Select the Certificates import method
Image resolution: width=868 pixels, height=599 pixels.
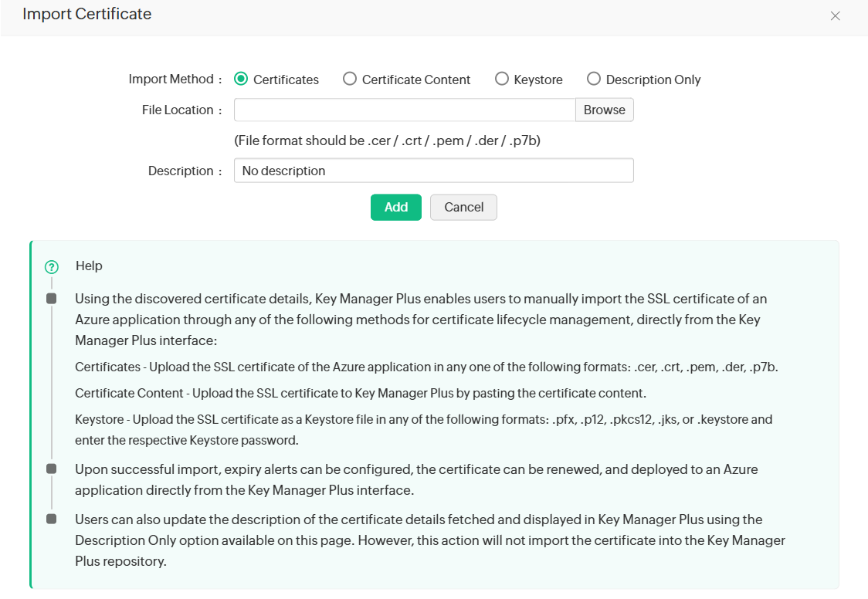241,79
